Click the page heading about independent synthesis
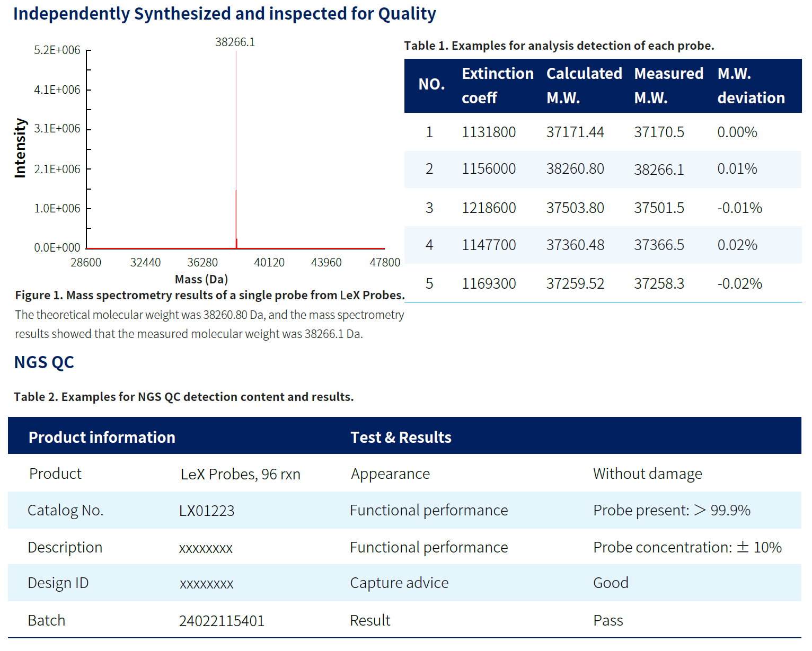 point(224,14)
